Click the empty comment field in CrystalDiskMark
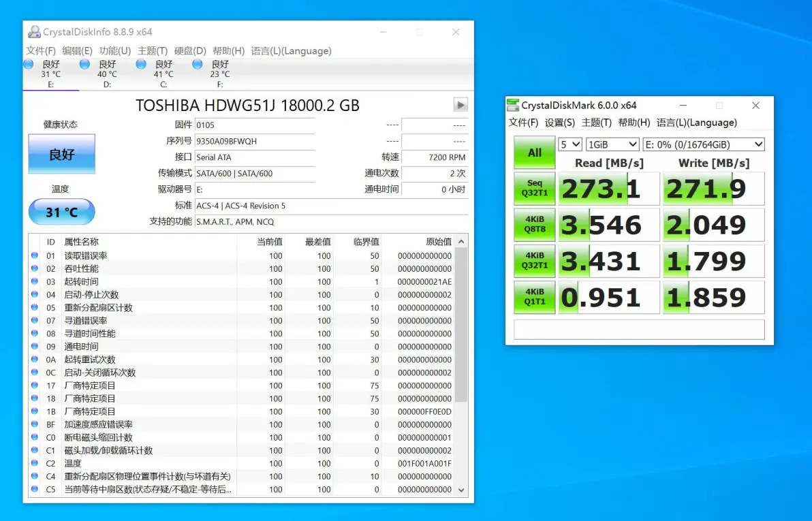This screenshot has width=812, height=521. pos(639,330)
